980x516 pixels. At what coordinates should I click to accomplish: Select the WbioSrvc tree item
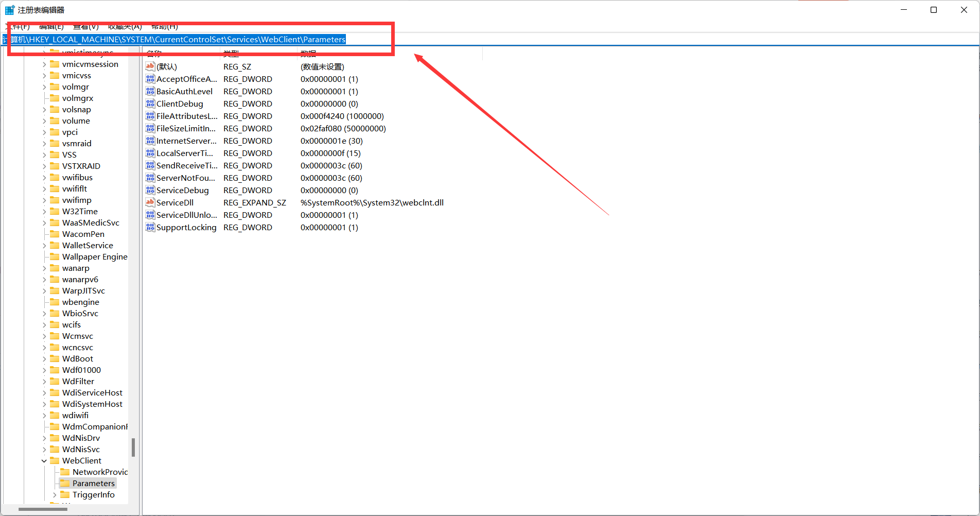80,313
